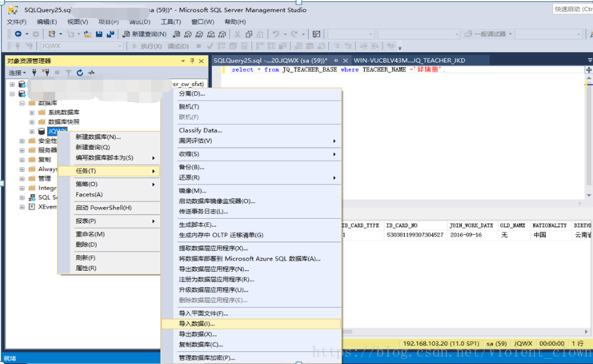Click the pin icon of 对象资源管理器 panel
The width and height of the screenshot is (593, 364).
pyautogui.click(x=192, y=61)
